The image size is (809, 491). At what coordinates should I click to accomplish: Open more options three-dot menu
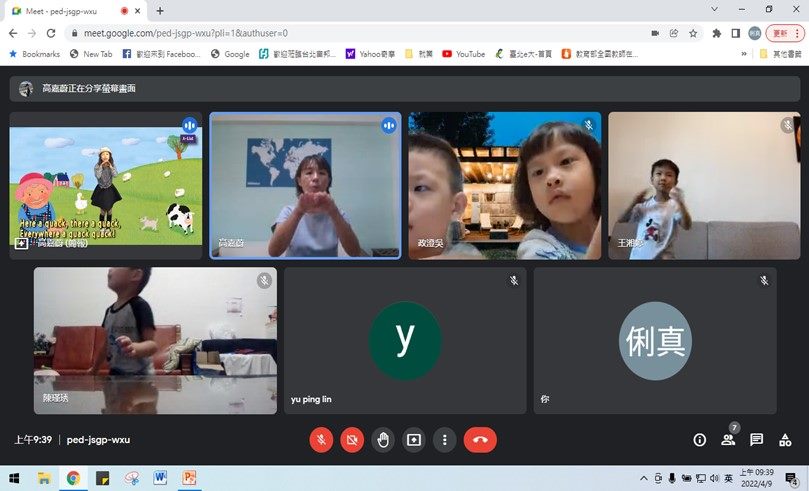click(x=445, y=439)
